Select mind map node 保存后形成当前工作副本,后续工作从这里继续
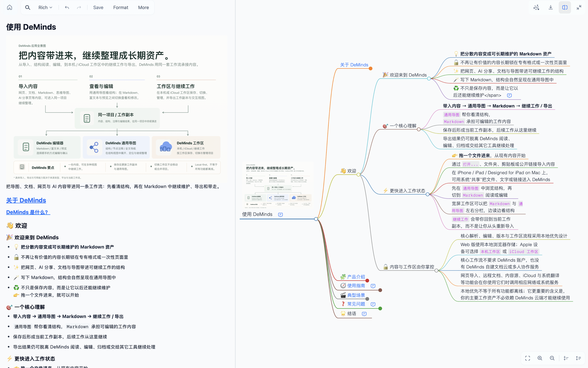Screen dimensions: 588x368 489,130
